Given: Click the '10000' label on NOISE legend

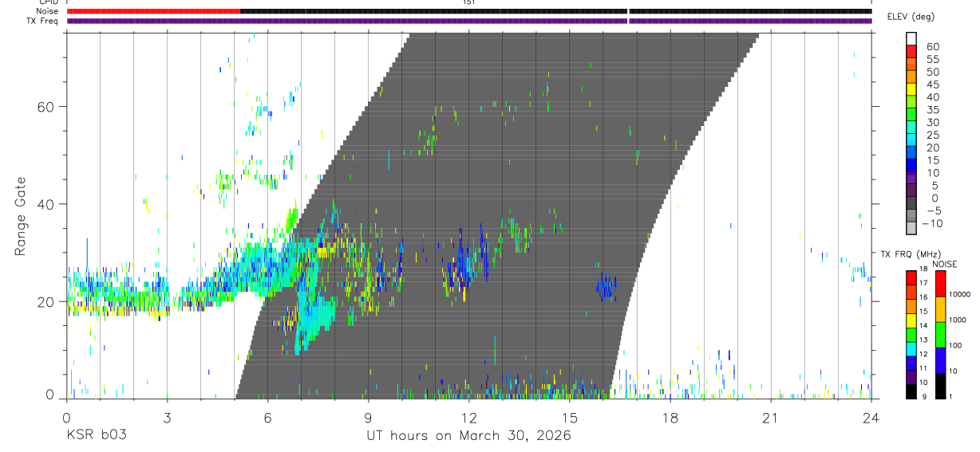Looking at the screenshot, I should tap(959, 294).
